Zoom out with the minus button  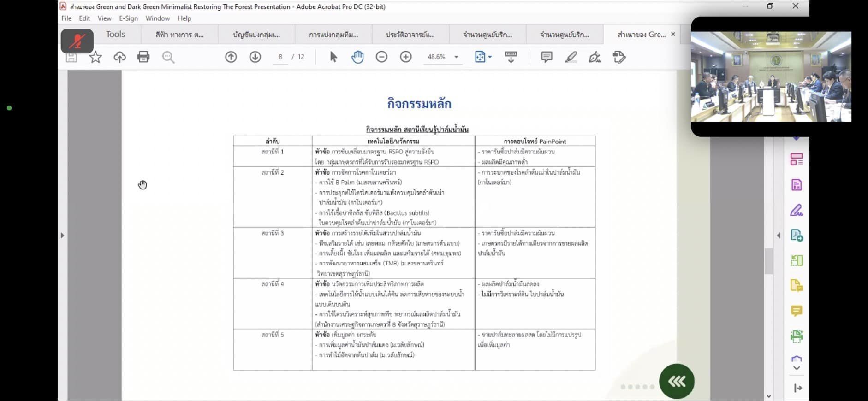tap(381, 57)
